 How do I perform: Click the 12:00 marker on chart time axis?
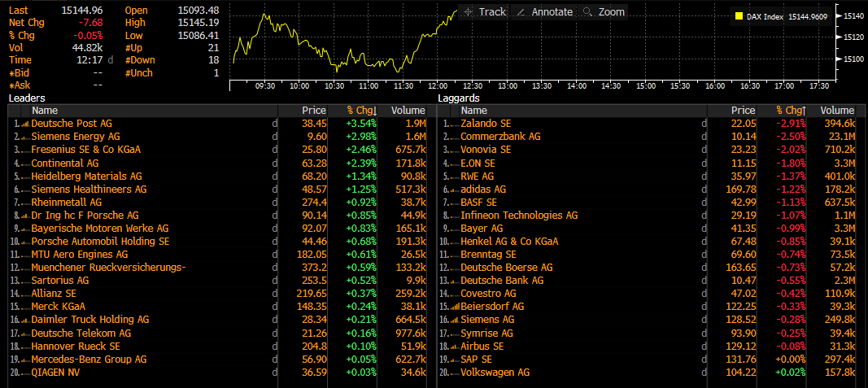coord(438,85)
